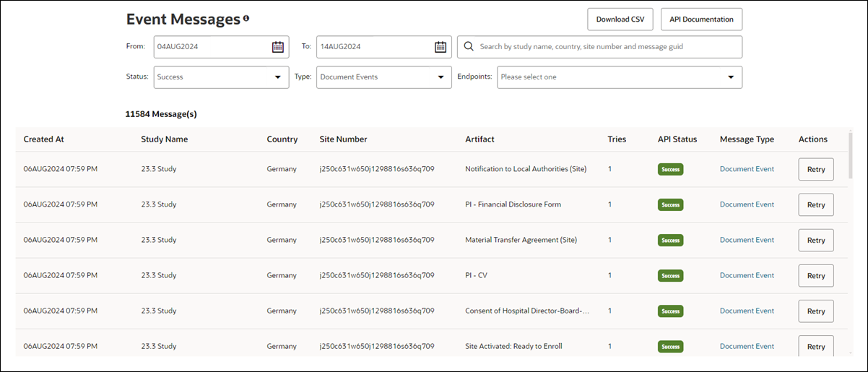This screenshot has width=868, height=372.
Task: Retry the Site Activated: Ready to Enroll message
Action: point(816,346)
